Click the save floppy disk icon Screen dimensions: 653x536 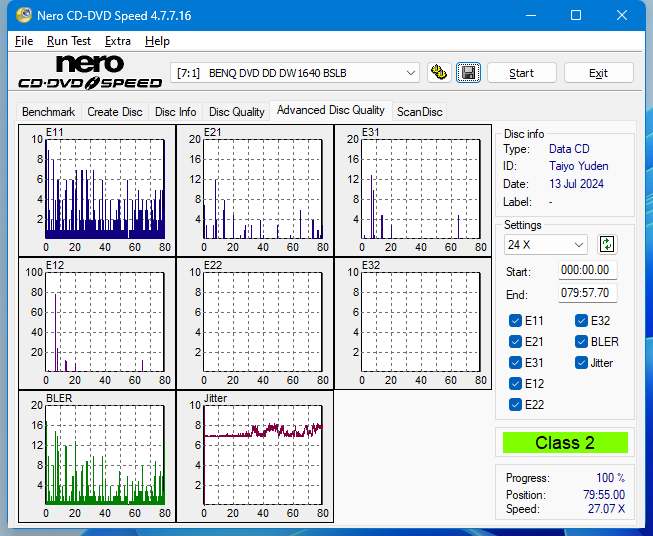(469, 73)
